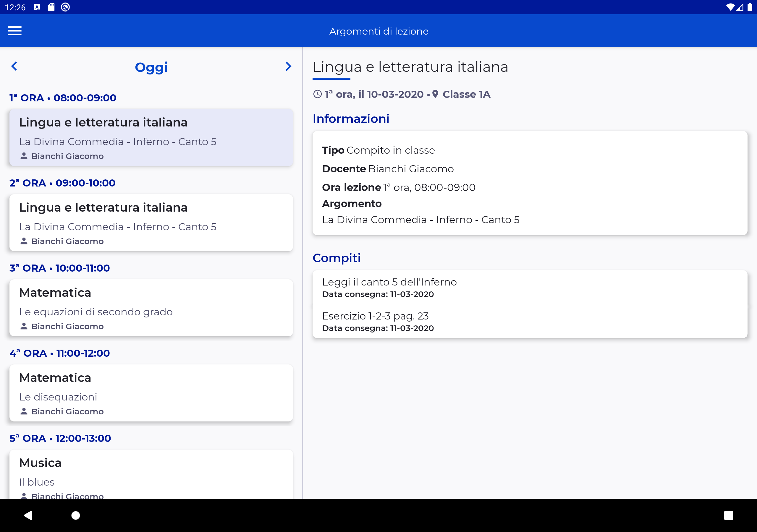
Task: Go to next day with right chevron
Action: pyautogui.click(x=288, y=66)
